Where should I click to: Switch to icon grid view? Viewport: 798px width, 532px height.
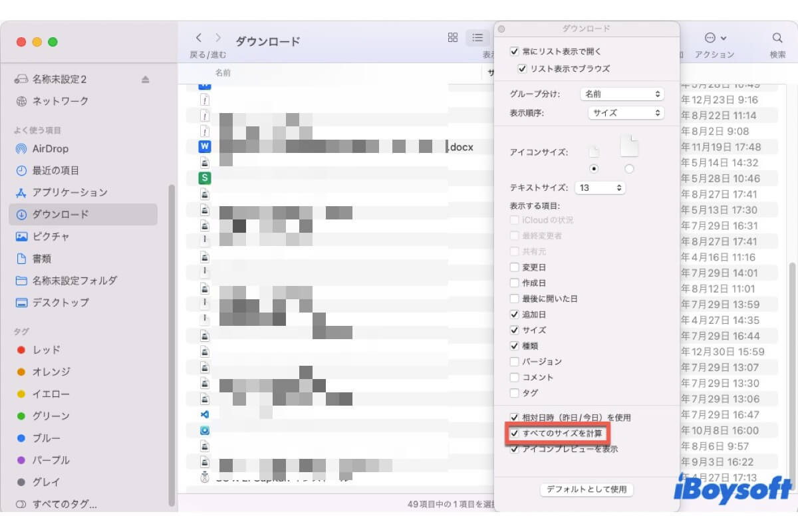point(453,38)
